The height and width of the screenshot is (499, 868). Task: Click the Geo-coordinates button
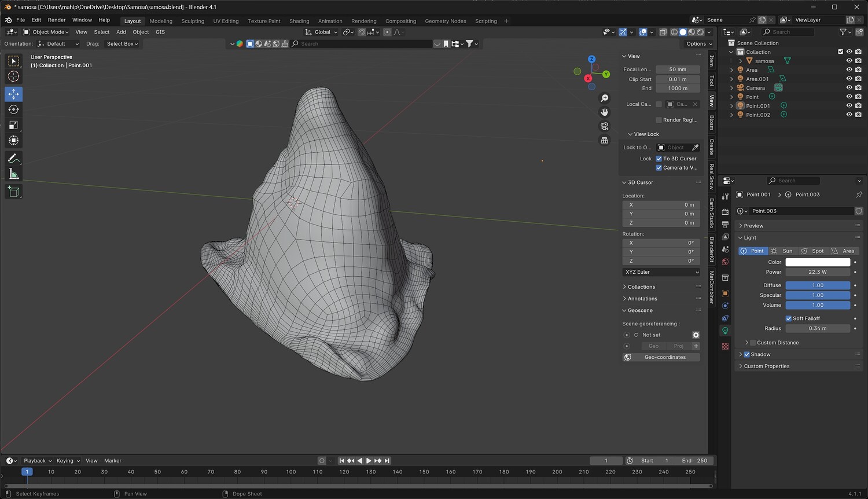[x=664, y=357]
